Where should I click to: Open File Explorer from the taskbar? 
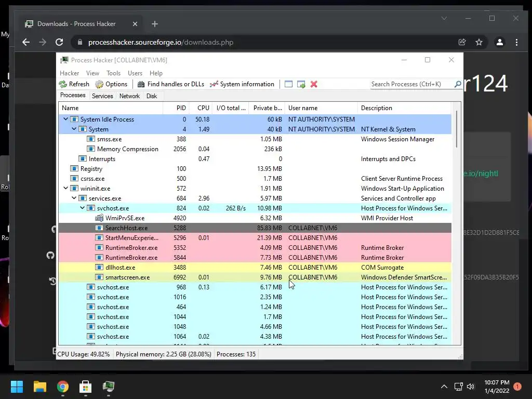click(39, 387)
